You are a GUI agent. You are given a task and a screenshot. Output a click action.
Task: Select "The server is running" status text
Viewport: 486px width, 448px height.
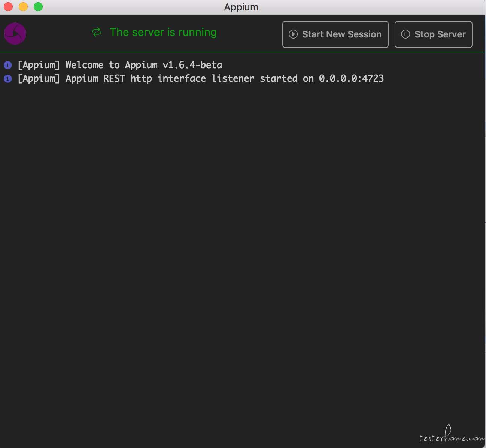coord(163,32)
